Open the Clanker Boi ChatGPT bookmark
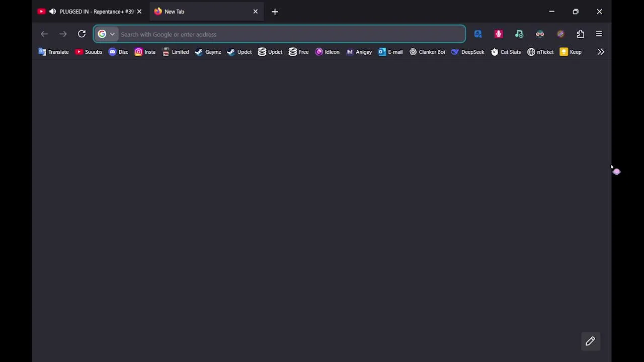This screenshot has height=362, width=644. coord(427,52)
